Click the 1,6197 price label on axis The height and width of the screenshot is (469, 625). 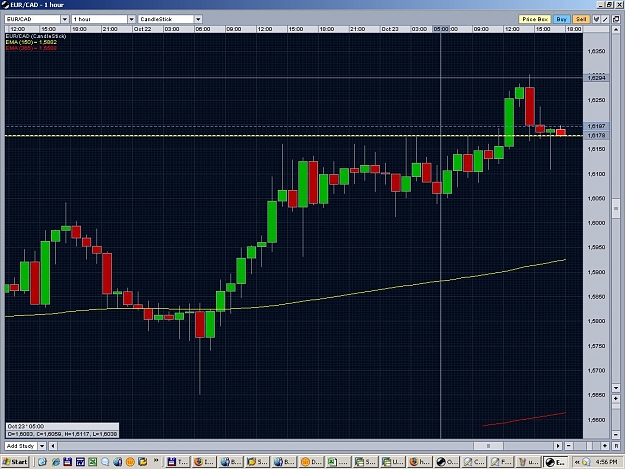(x=596, y=126)
